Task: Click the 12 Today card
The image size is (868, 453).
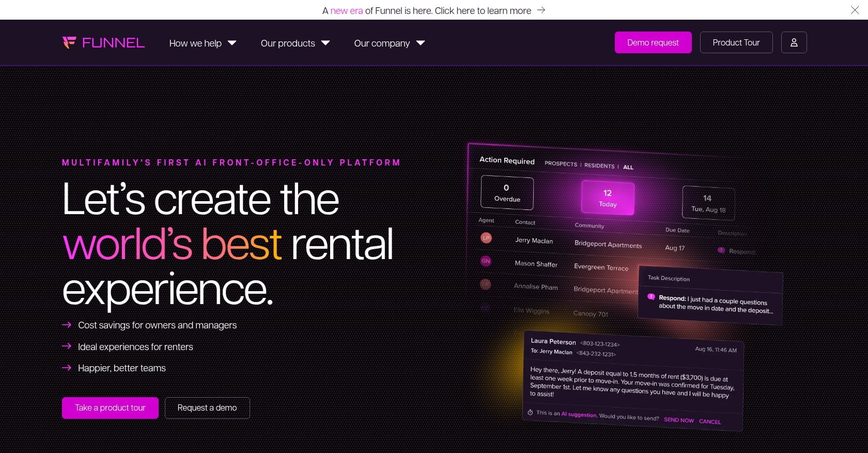Action: click(608, 198)
